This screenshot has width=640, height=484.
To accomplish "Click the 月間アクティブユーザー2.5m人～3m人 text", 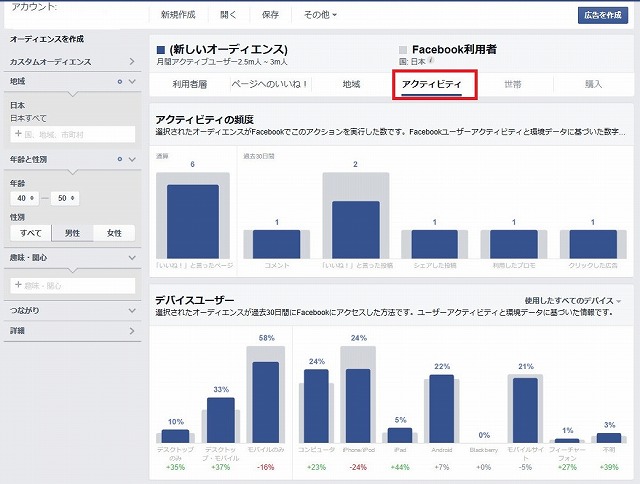I will coord(222,62).
